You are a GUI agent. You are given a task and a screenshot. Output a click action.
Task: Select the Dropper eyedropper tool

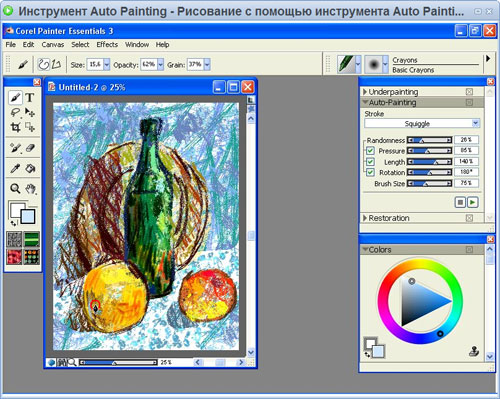[15, 169]
